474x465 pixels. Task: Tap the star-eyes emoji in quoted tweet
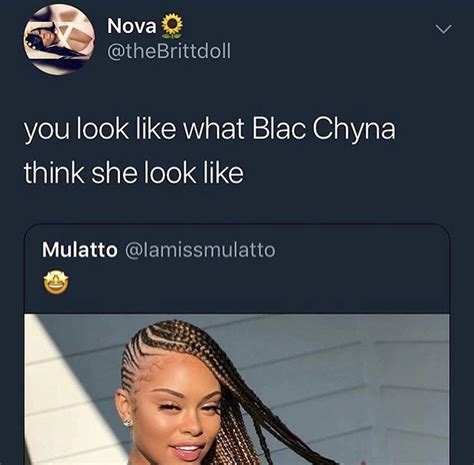coord(56,283)
